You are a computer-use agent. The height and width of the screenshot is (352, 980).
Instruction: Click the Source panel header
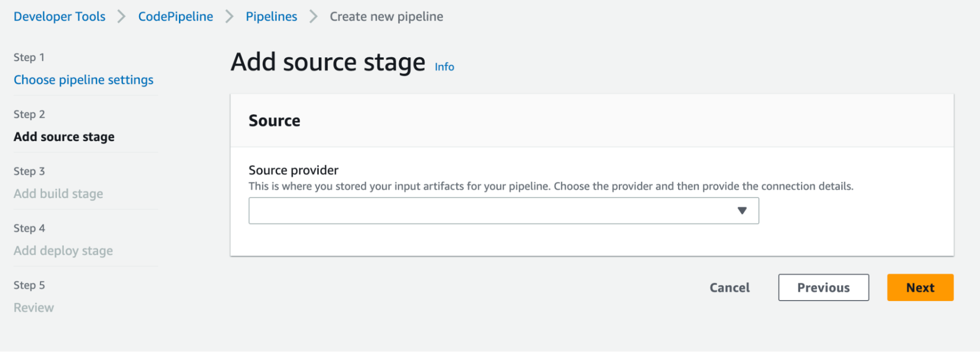point(592,121)
